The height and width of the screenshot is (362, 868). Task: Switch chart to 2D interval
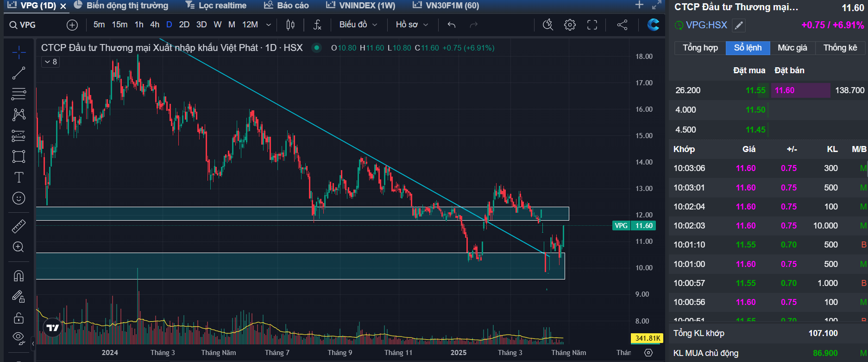(184, 25)
